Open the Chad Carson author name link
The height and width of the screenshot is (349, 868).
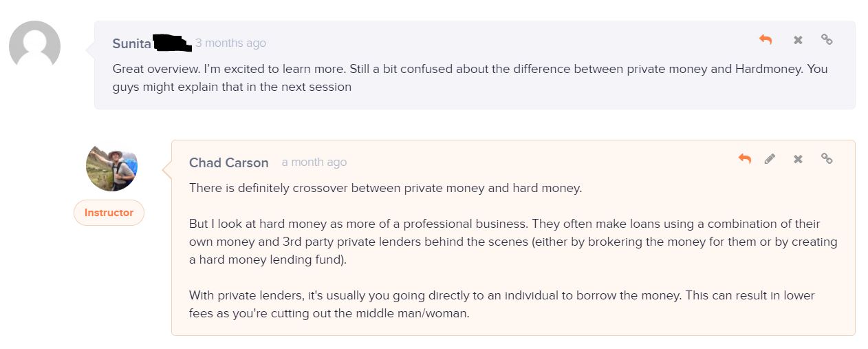(x=229, y=162)
